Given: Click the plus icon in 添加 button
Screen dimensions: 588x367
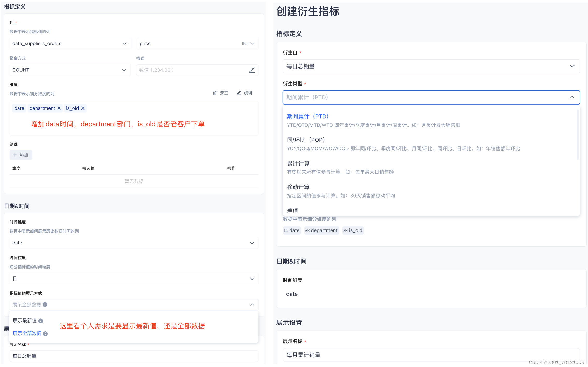Looking at the screenshot, I should tap(15, 155).
